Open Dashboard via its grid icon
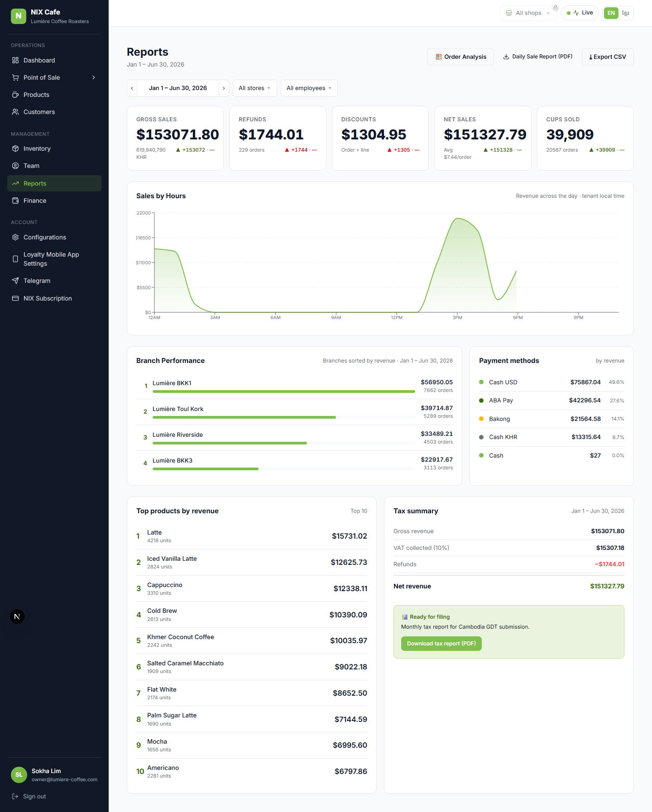This screenshot has height=812, width=652. click(15, 60)
